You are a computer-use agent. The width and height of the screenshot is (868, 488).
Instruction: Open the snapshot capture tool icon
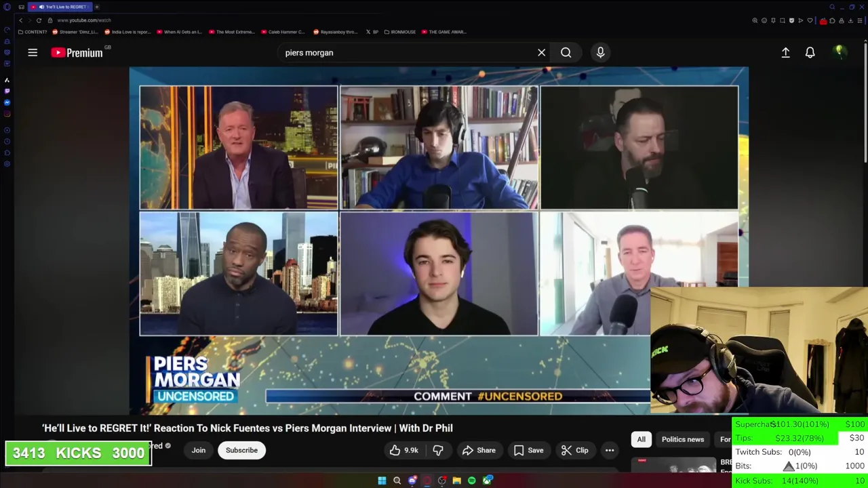[783, 20]
